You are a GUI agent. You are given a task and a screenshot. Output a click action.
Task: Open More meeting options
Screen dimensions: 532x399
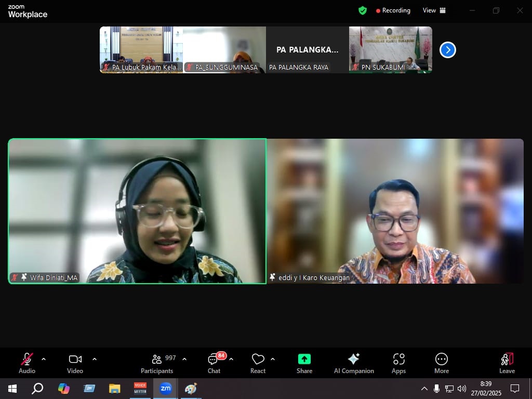coord(441,363)
